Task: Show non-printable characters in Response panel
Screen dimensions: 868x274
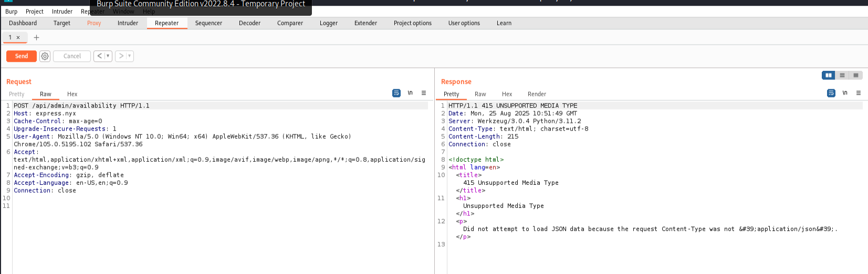Action: click(845, 93)
